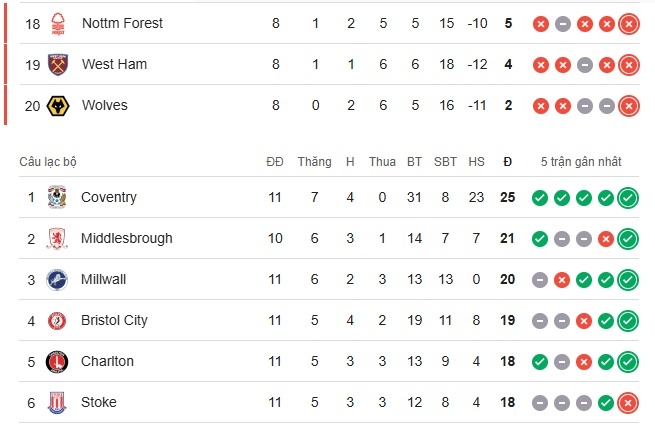Click the Wolves club crest icon
This screenshot has width=655, height=425.
(57, 105)
